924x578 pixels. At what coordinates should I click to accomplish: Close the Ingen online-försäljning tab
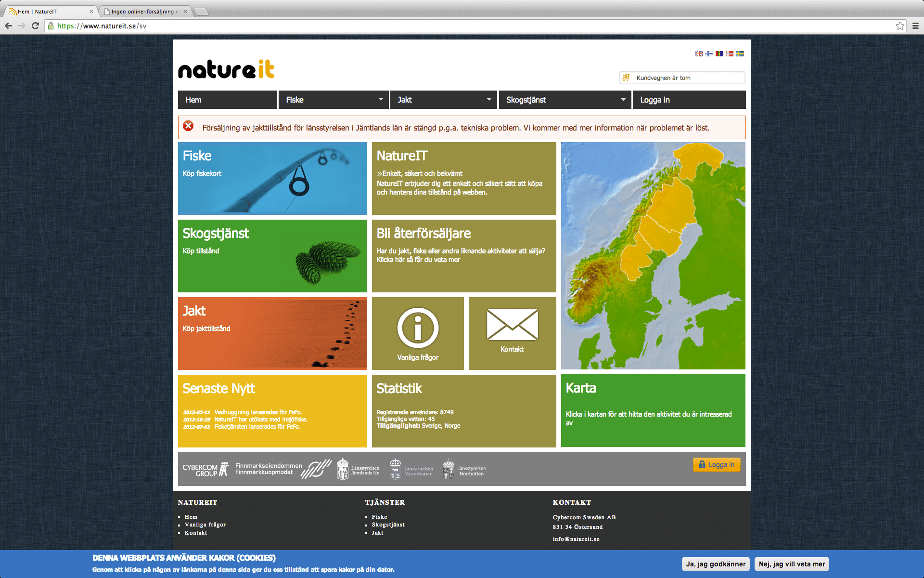(x=185, y=12)
